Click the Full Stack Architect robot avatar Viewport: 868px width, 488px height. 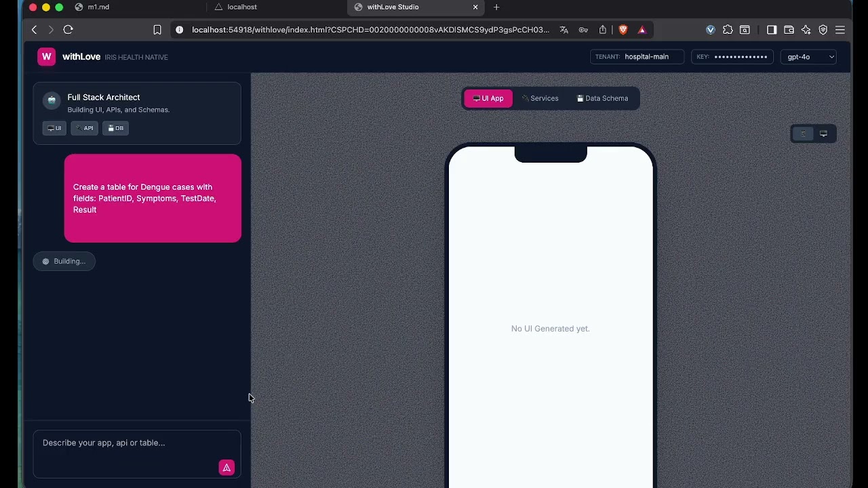(52, 100)
